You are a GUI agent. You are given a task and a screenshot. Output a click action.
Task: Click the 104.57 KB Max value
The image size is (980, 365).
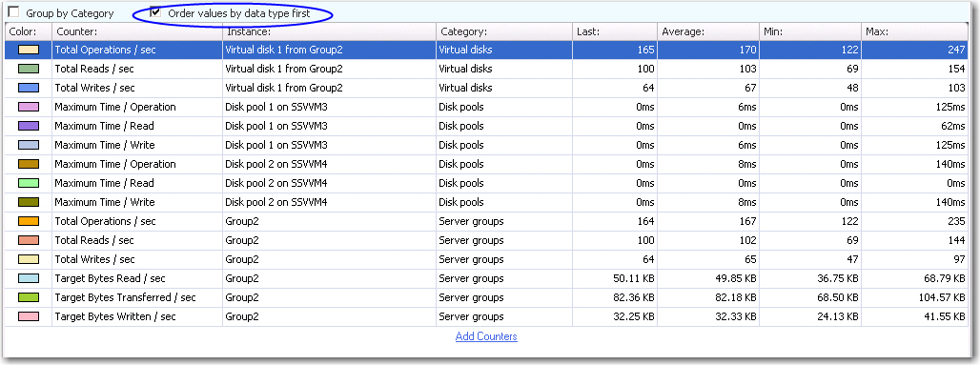(941, 297)
